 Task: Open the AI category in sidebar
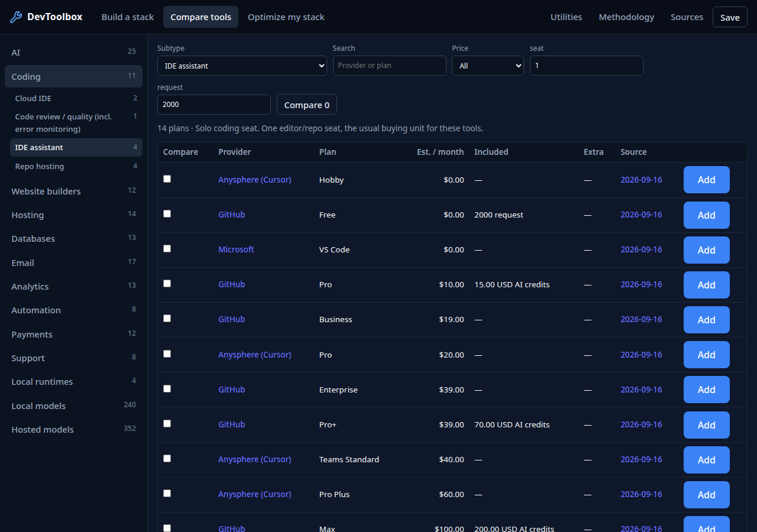[73, 52]
